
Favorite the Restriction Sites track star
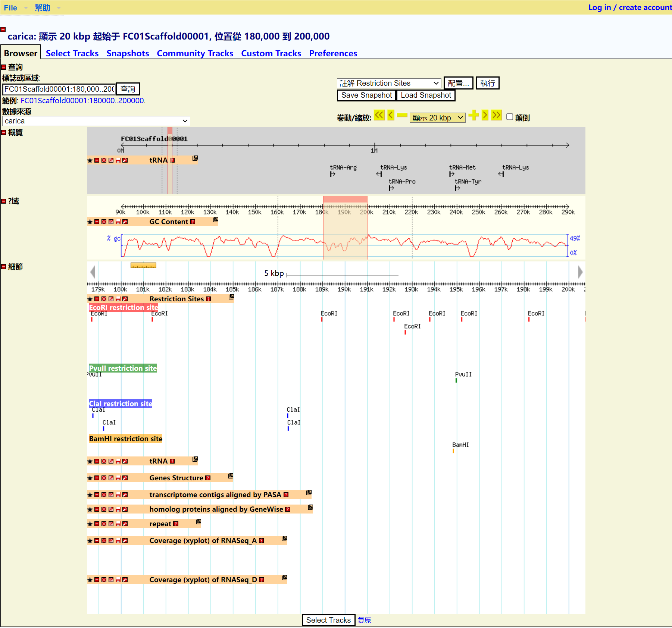pos(90,299)
